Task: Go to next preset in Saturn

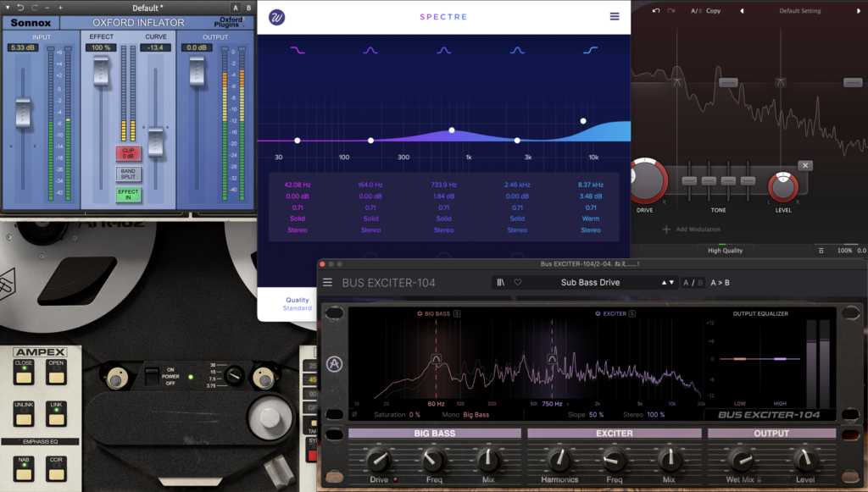Action: tap(859, 10)
